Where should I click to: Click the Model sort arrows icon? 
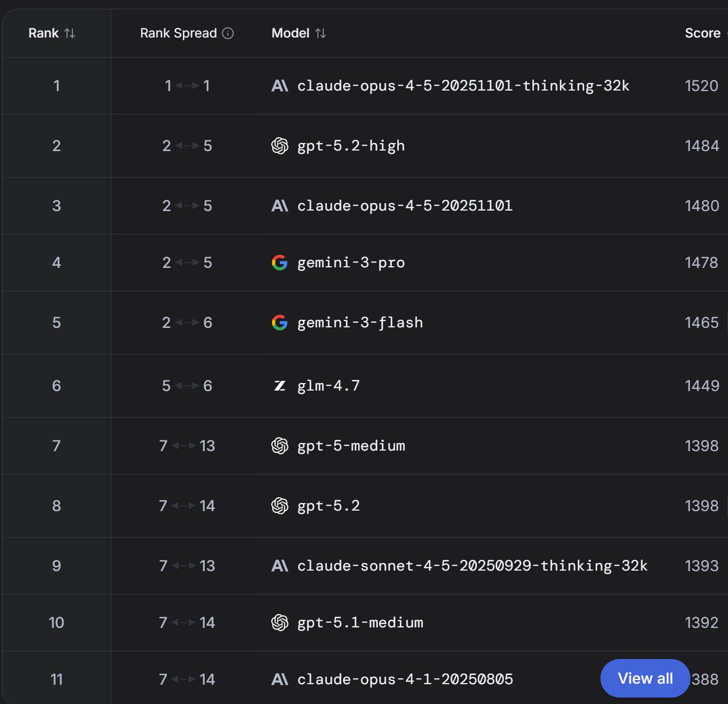coord(321,33)
